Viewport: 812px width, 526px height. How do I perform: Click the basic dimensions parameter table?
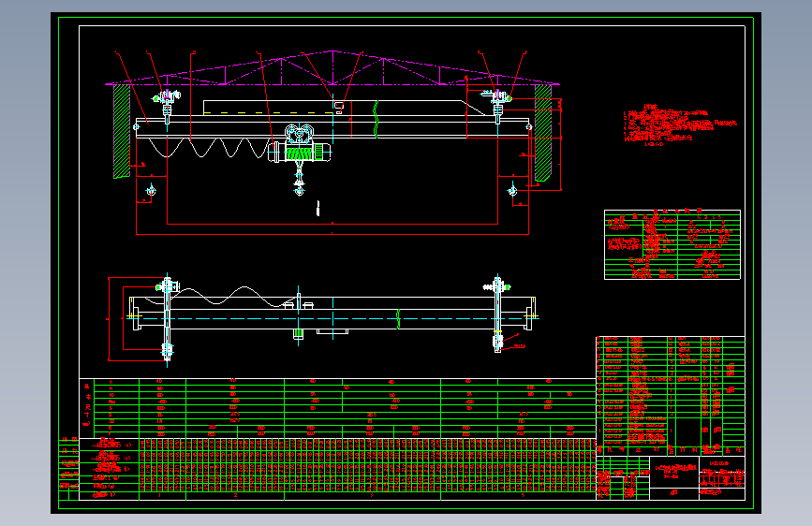point(338,408)
